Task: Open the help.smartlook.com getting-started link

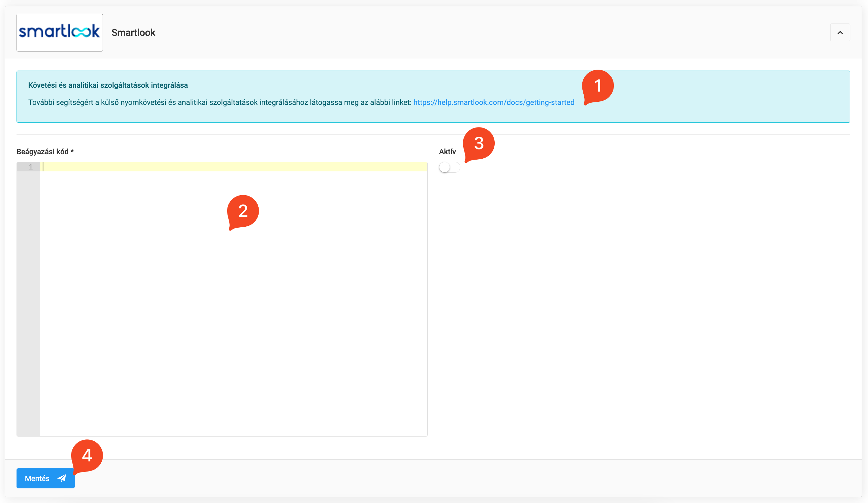Action: point(494,102)
